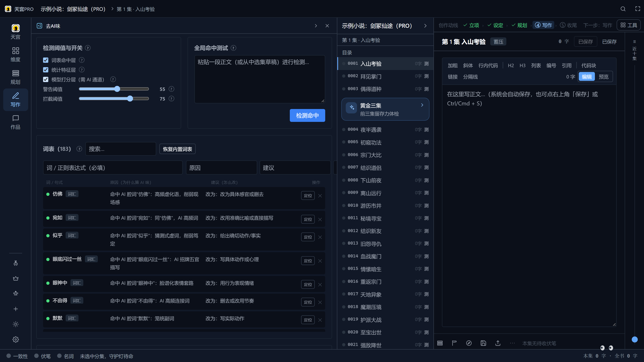Uncheck the 统计特征层 checkbox
Viewport: 644px width, 362px height.
[x=45, y=70]
